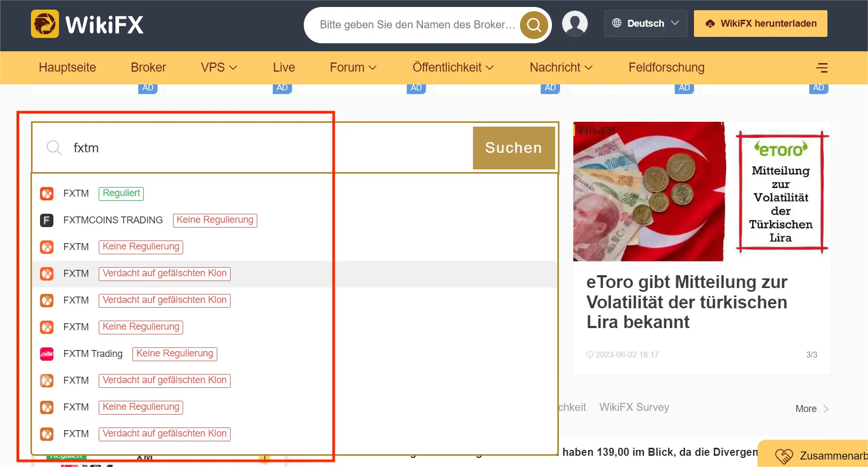
Task: Click the FXTMCOINS TRADING black F icon
Action: point(47,220)
